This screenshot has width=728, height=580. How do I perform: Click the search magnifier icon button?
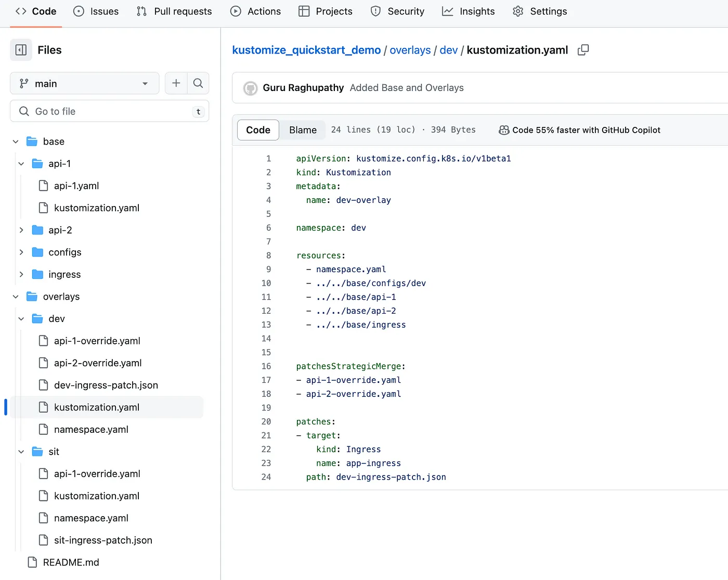[198, 83]
